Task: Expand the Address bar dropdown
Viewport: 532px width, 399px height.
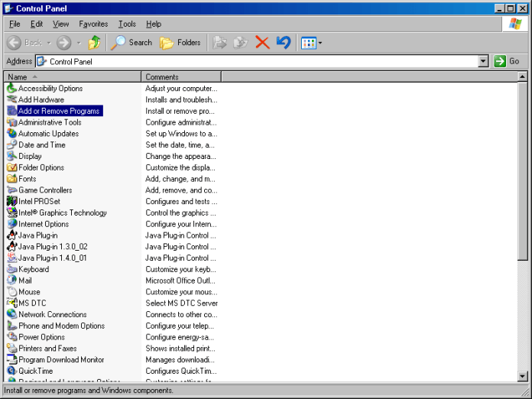Action: click(x=484, y=61)
